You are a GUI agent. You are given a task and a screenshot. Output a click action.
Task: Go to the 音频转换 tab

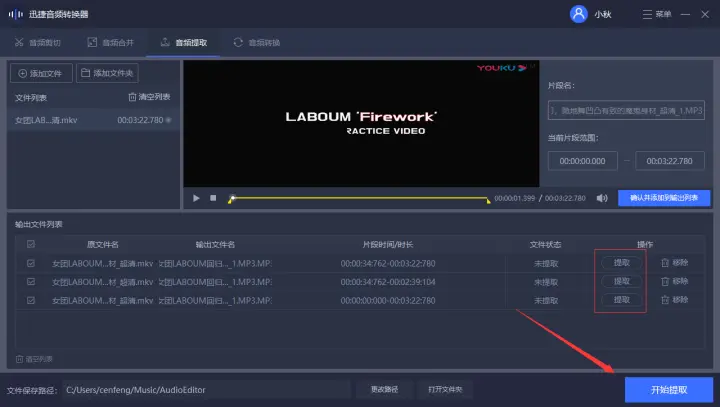coord(257,42)
